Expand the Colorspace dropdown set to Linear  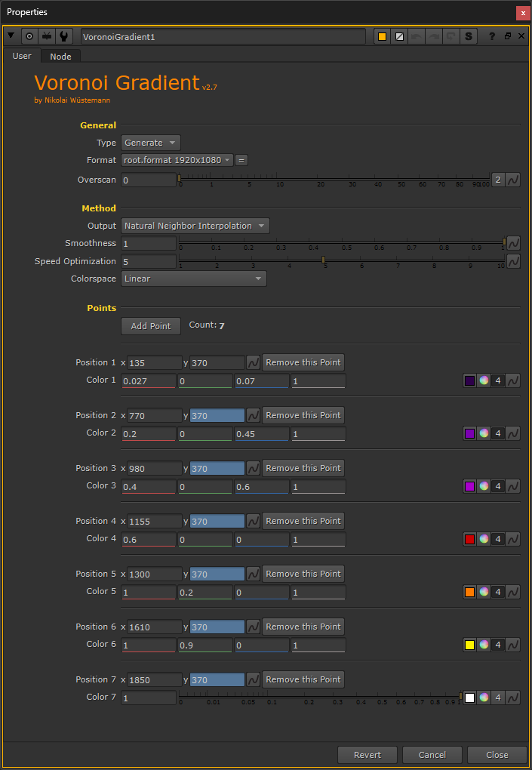(194, 279)
